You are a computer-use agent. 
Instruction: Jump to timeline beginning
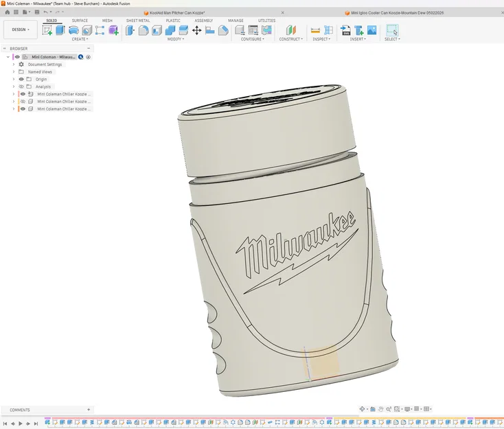tap(5, 424)
